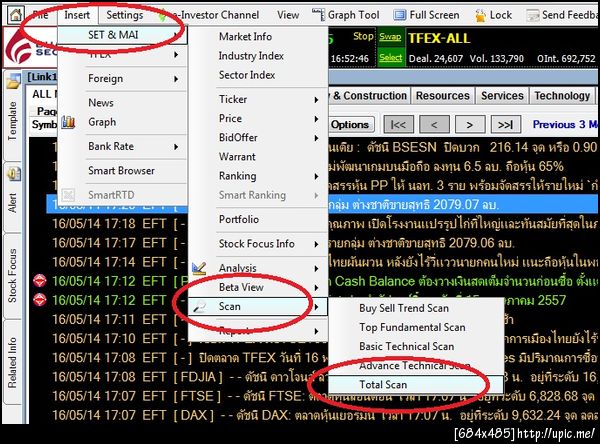
Task: Expand the Beta View submenu arrow
Action: click(316, 287)
